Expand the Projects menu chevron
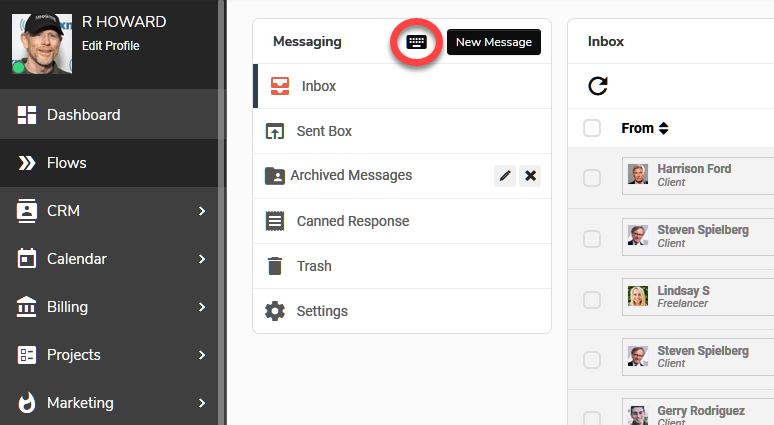The height and width of the screenshot is (425, 774). click(x=201, y=355)
